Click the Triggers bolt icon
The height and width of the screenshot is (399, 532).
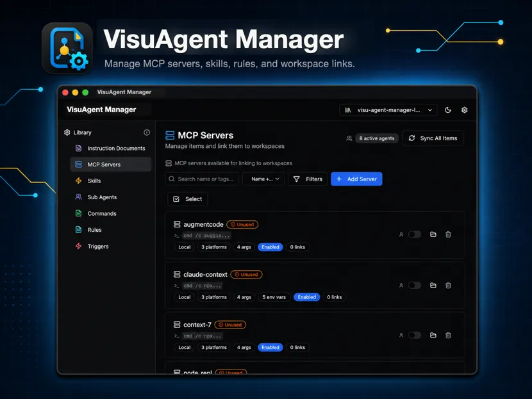point(78,246)
